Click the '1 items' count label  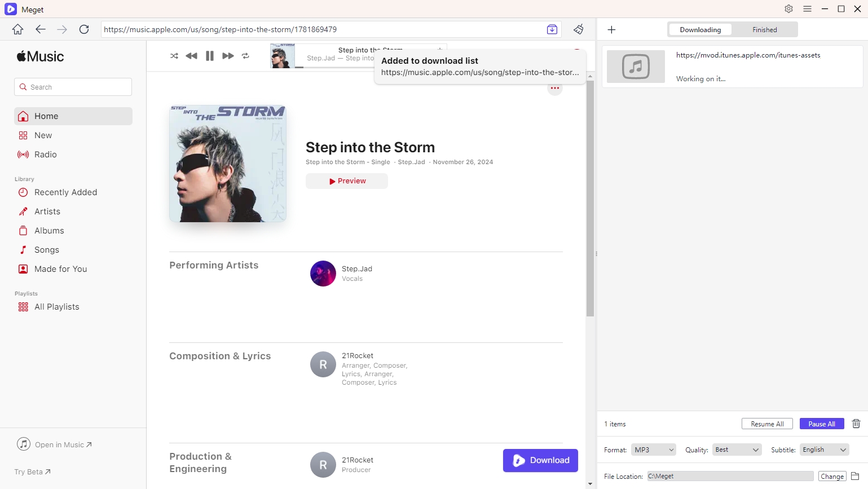click(615, 424)
